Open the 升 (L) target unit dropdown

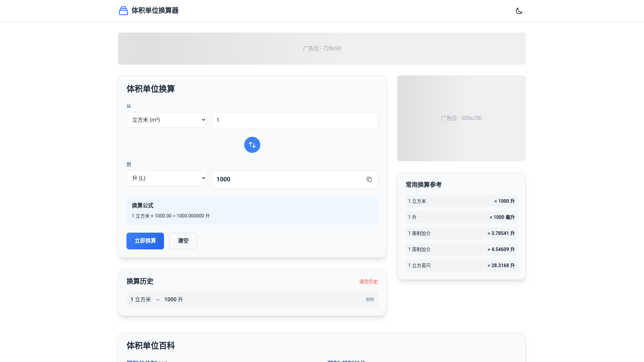(x=166, y=178)
